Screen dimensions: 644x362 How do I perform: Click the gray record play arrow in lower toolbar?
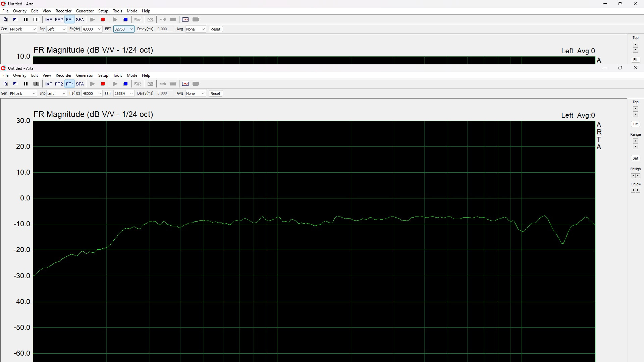[x=92, y=84]
